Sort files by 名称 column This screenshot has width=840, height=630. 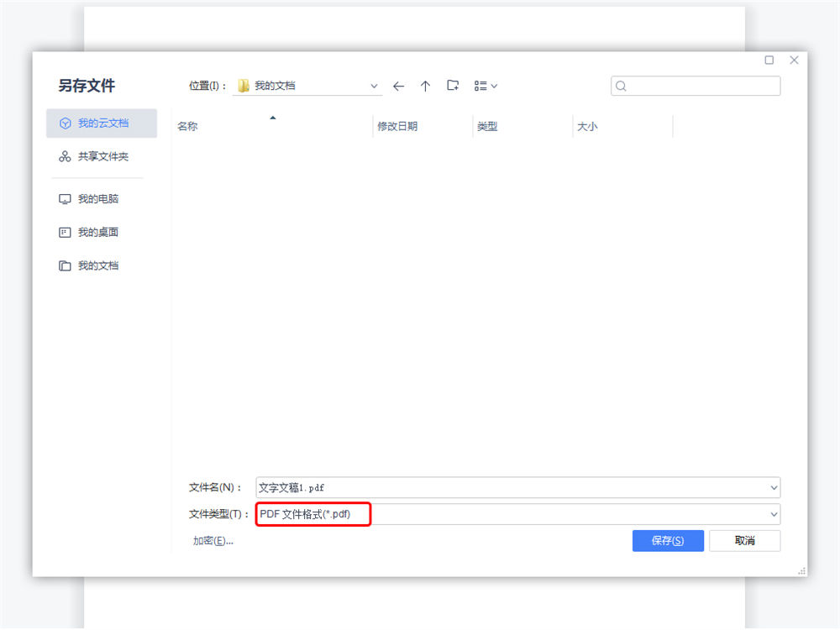coord(187,126)
